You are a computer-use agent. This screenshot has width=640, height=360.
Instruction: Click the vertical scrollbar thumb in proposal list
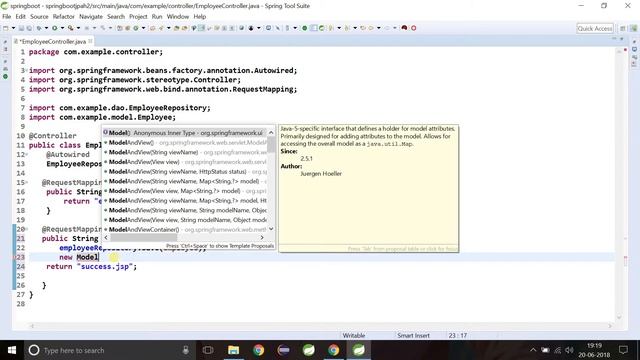click(x=271, y=144)
